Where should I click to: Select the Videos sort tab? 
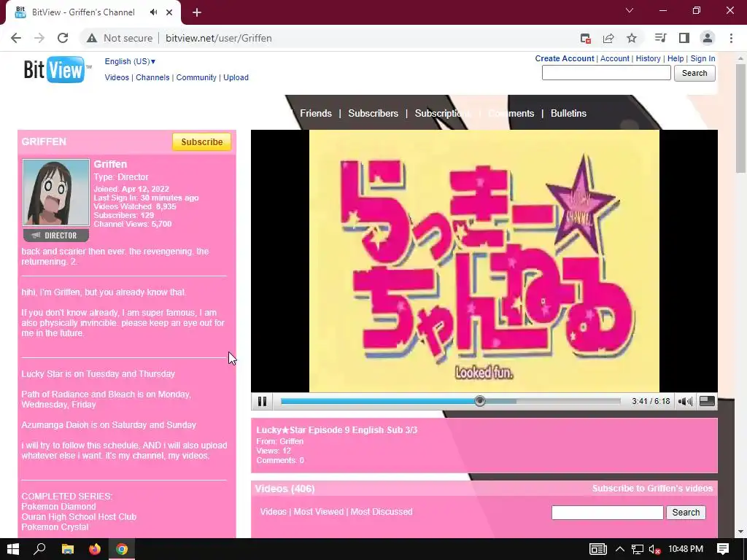point(273,512)
